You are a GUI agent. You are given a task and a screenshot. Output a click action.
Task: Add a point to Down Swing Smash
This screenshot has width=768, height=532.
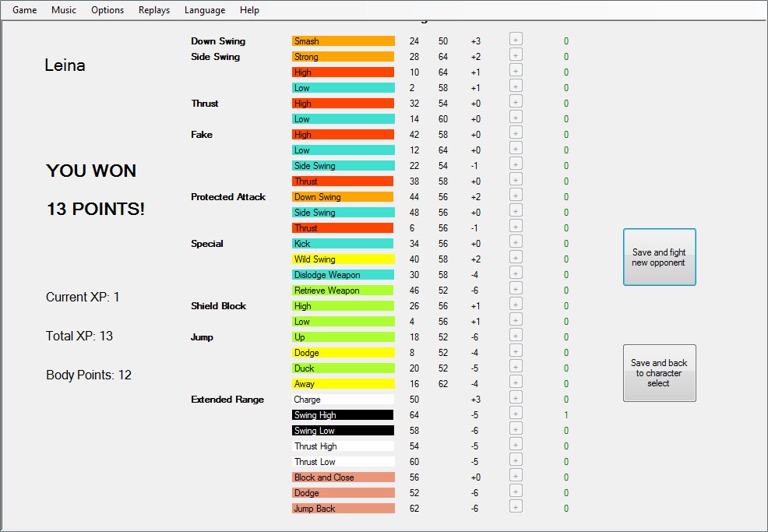[516, 39]
